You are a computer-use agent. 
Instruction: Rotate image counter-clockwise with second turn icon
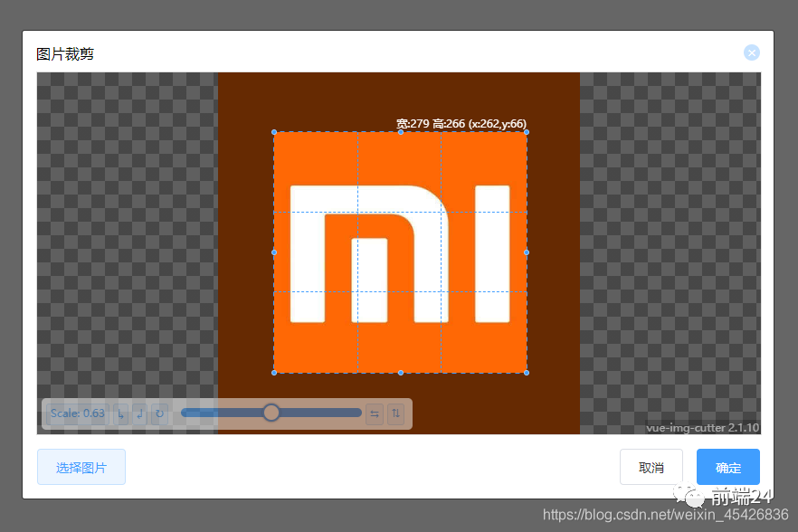[140, 413]
